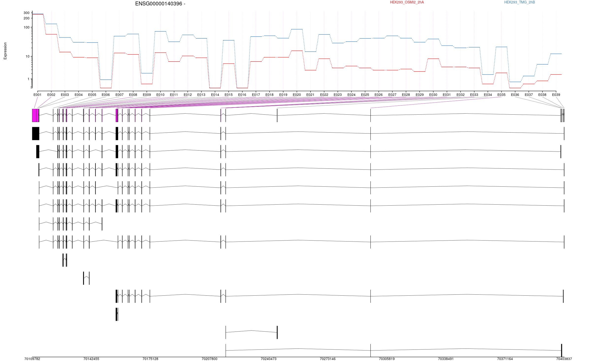Click exon label E011
591x364 pixels.
point(174,95)
